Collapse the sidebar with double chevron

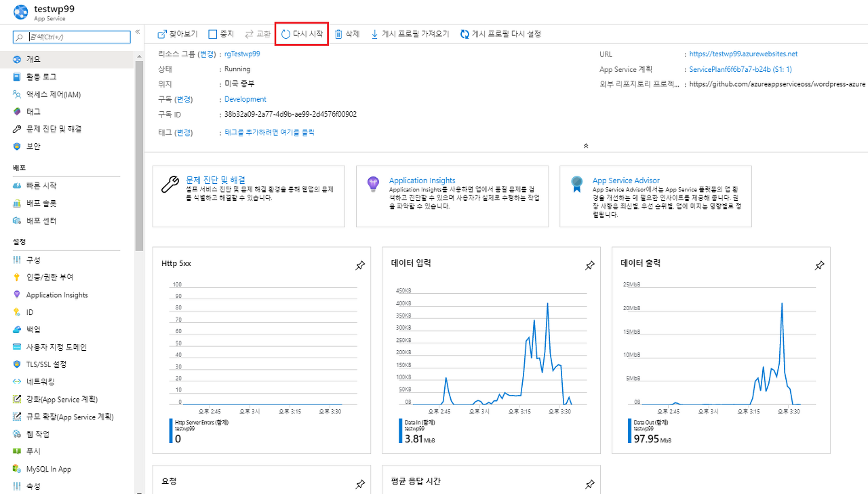coord(137,32)
